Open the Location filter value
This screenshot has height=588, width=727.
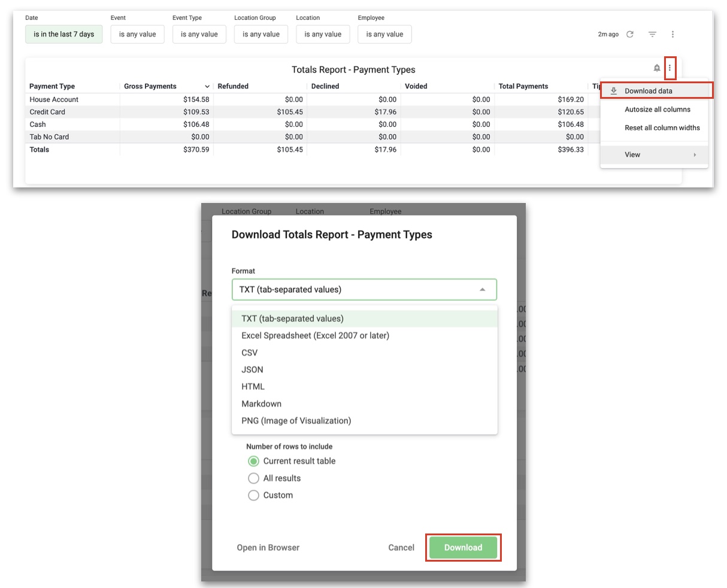tap(323, 34)
